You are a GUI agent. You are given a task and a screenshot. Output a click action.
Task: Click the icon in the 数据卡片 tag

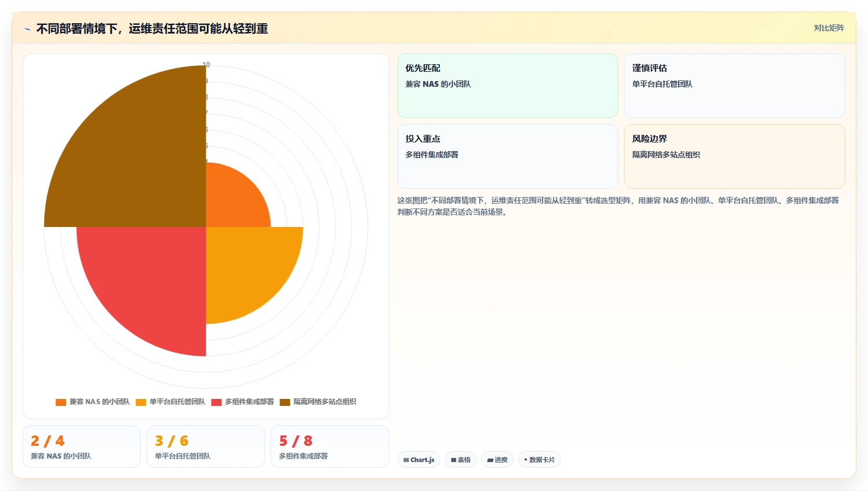(526, 460)
